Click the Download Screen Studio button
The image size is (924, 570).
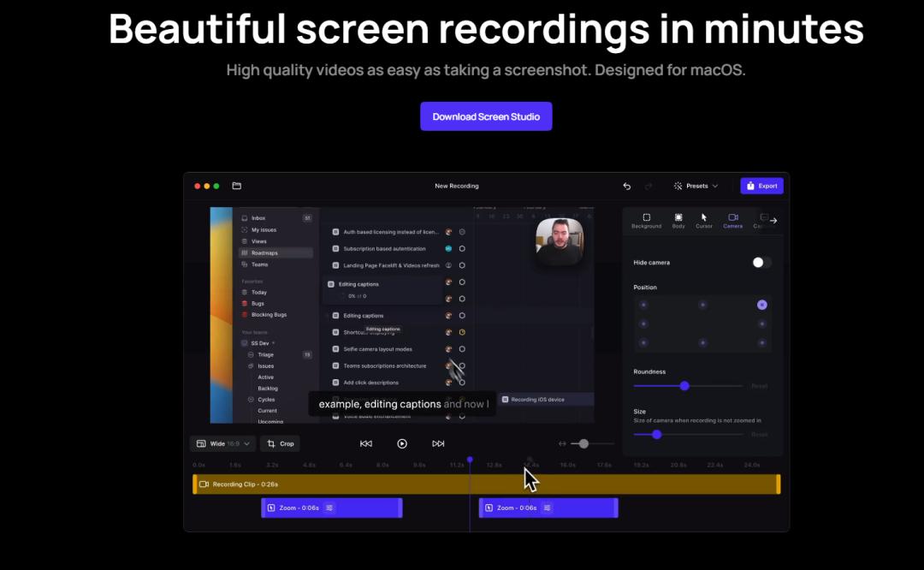486,116
